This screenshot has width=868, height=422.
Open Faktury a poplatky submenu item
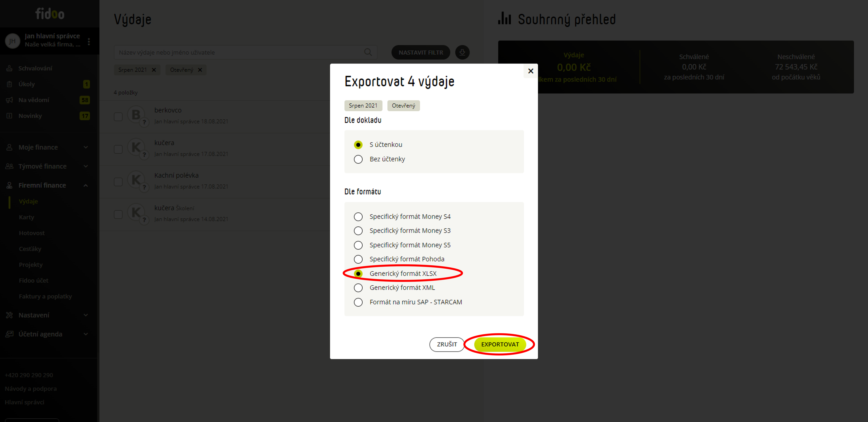[45, 296]
